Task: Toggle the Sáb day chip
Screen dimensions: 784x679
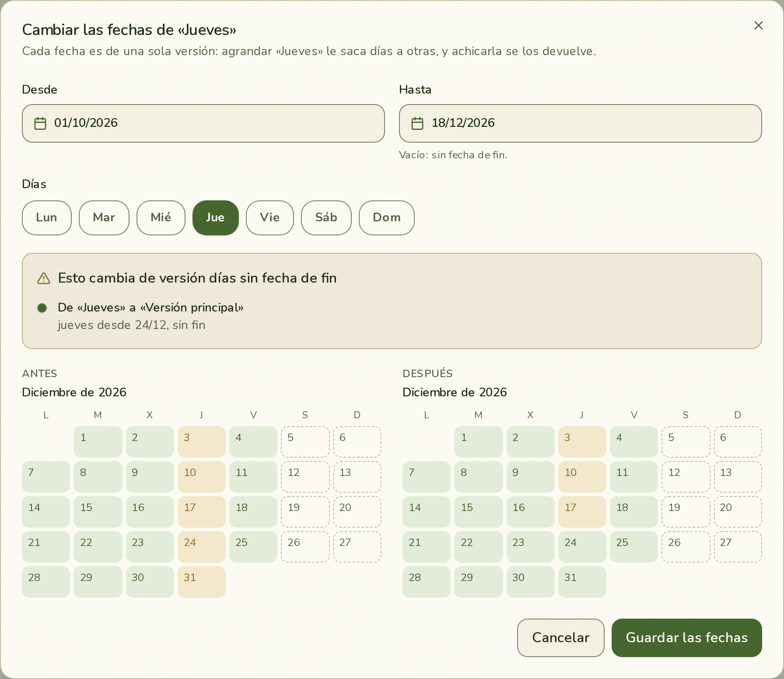Action: tap(326, 218)
